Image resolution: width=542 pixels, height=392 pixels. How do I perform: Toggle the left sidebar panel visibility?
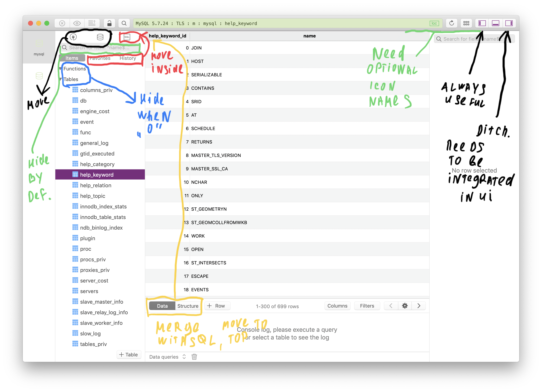[482, 23]
